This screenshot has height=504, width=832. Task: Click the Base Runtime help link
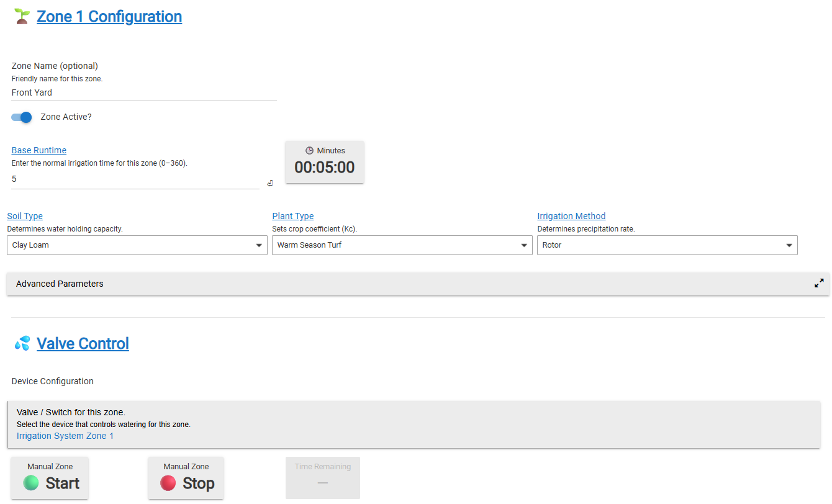click(x=39, y=150)
